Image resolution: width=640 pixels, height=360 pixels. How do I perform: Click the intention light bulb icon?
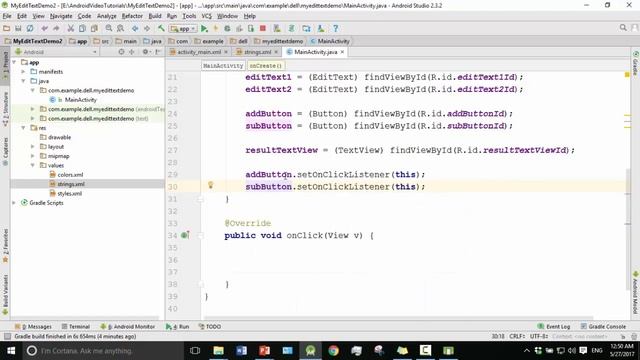(211, 185)
